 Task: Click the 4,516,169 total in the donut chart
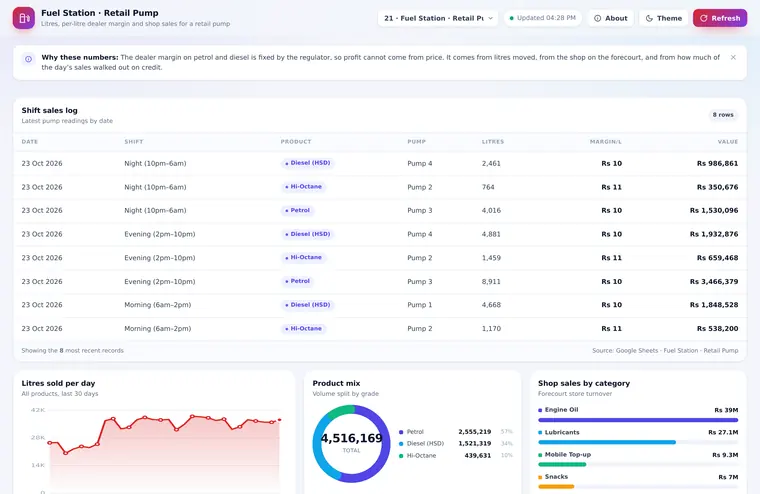pos(351,438)
